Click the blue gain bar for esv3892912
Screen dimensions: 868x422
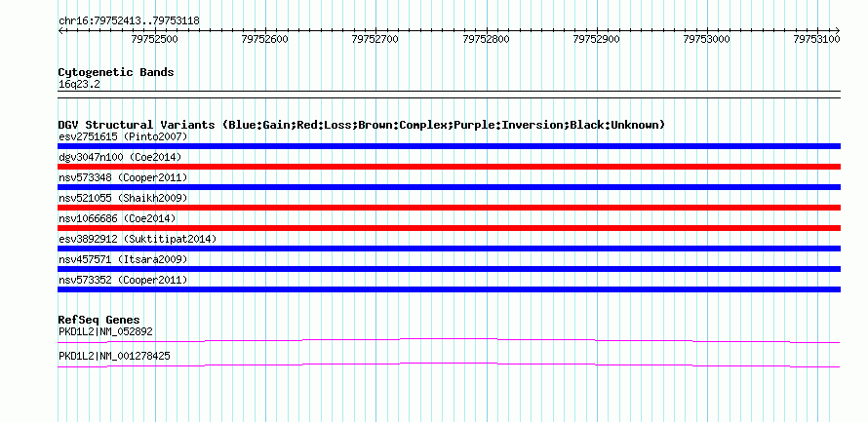tap(449, 249)
